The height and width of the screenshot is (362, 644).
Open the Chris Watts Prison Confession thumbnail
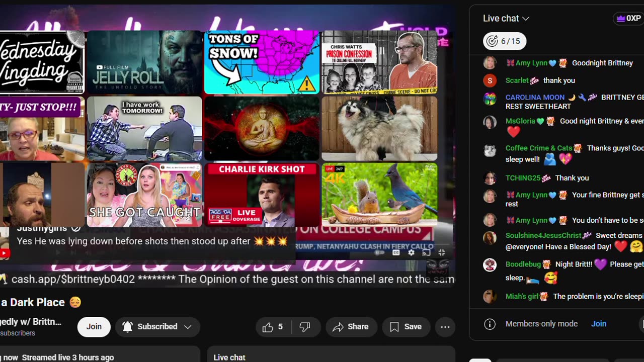click(379, 62)
